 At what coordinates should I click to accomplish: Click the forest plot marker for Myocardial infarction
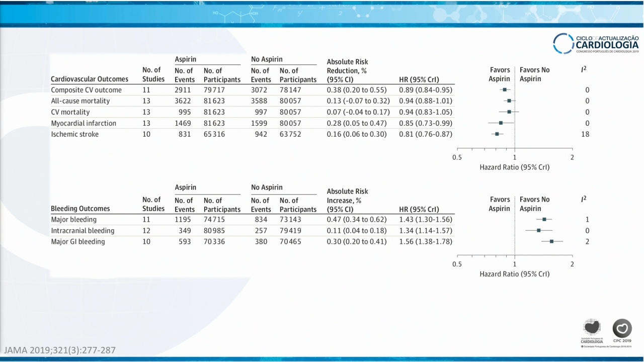tap(501, 123)
